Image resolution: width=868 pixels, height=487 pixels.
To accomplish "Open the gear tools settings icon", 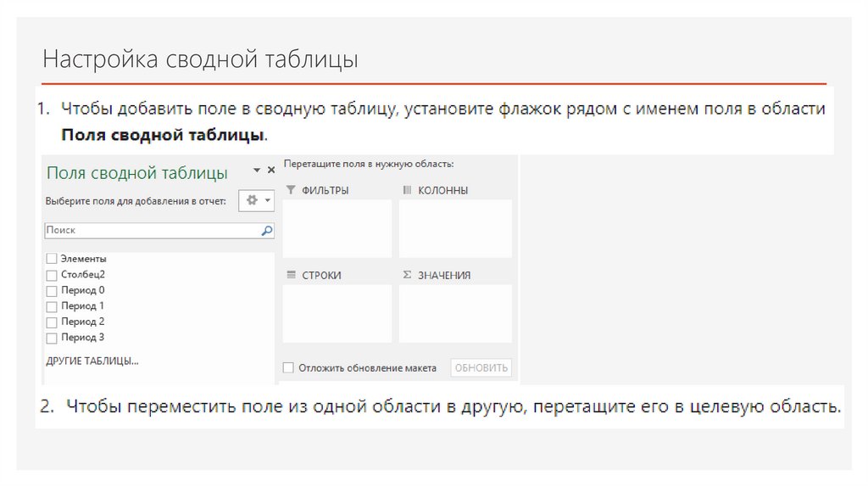I will (252, 200).
